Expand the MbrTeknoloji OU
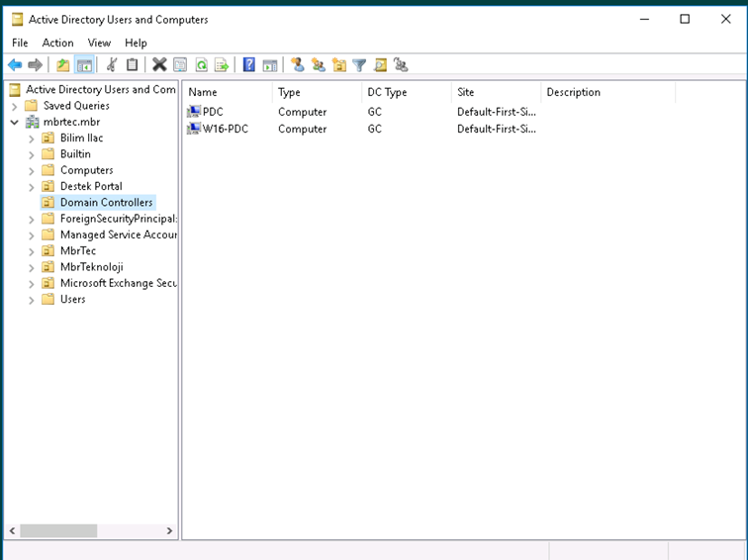 point(32,267)
